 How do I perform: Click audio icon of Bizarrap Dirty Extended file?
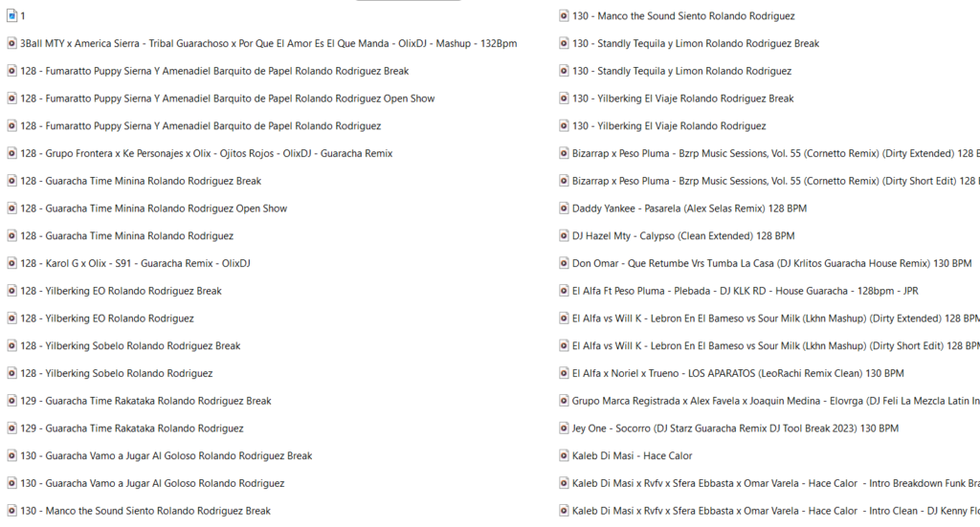point(564,153)
